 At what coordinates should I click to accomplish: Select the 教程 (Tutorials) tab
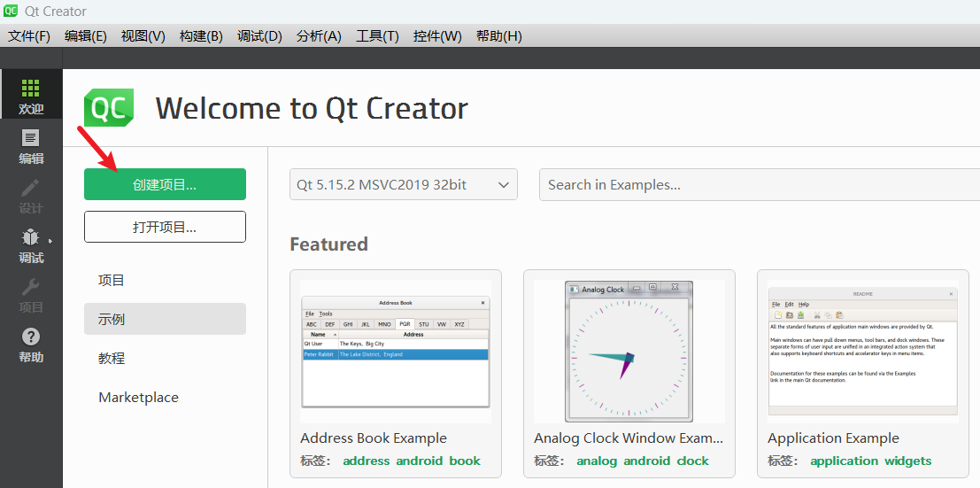pyautogui.click(x=165, y=358)
